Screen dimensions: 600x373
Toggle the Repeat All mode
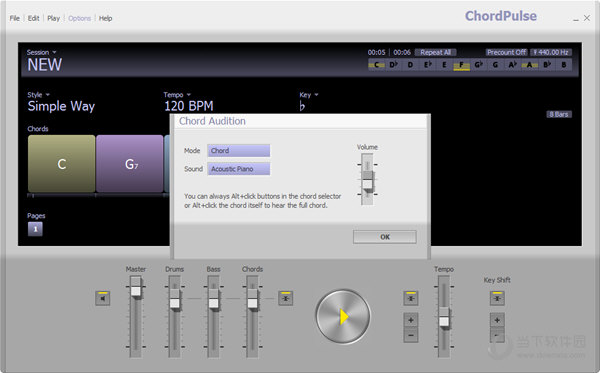click(435, 52)
